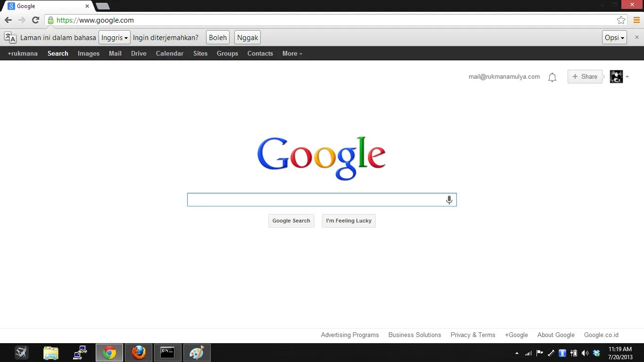Select the Google tab
This screenshot has width=644, height=362.
pos(47,6)
